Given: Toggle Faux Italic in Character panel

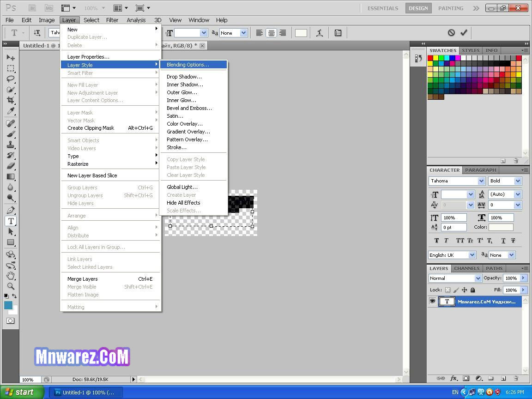Looking at the screenshot, I should coord(446,240).
